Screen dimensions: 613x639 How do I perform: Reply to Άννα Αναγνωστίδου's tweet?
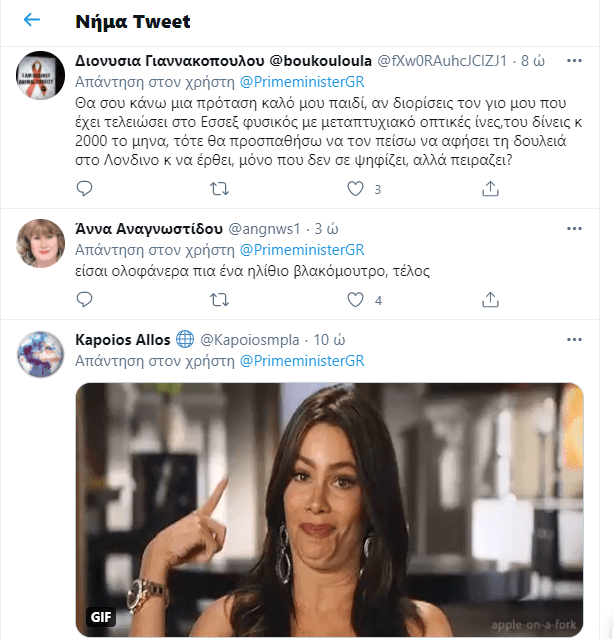[x=85, y=299]
